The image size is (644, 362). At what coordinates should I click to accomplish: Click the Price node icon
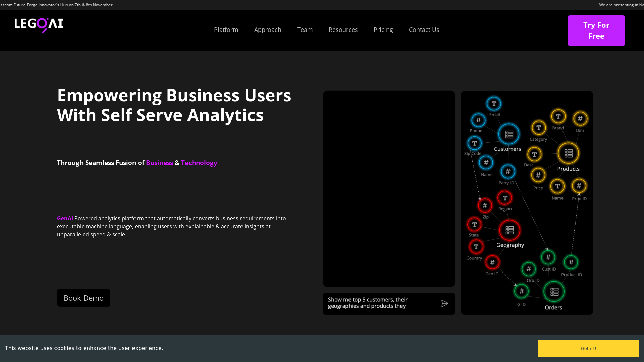coord(538,175)
